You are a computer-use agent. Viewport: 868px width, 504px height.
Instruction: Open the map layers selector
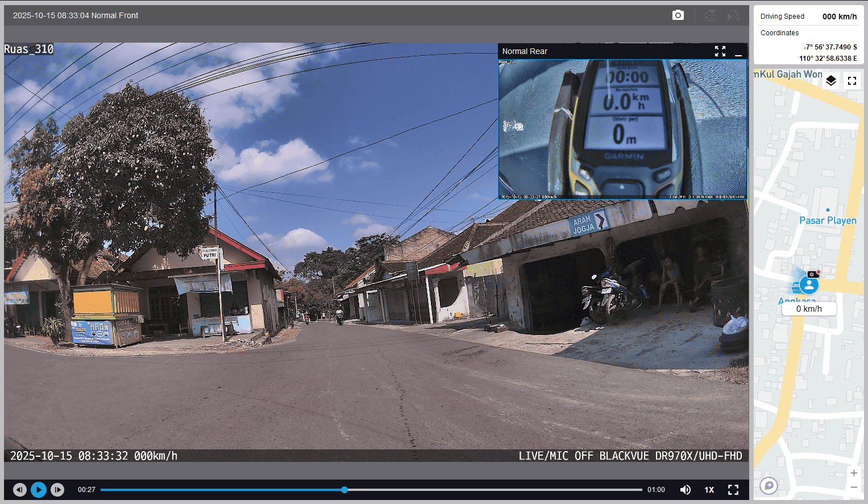[830, 81]
